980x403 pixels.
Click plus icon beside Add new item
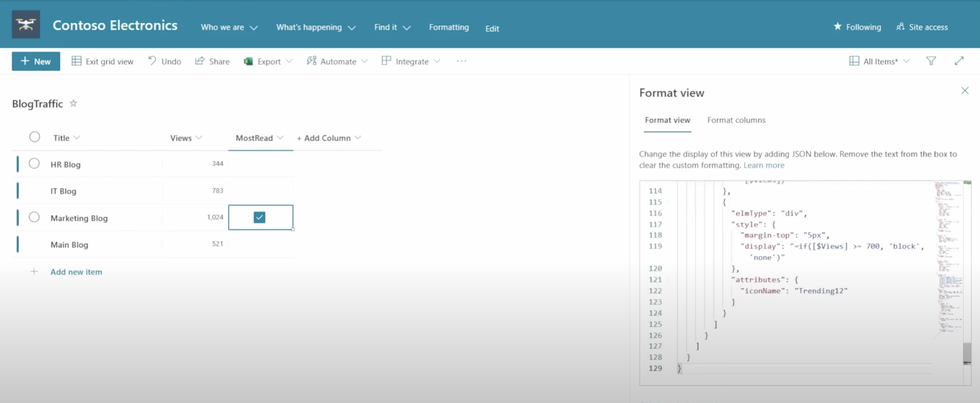click(x=34, y=271)
